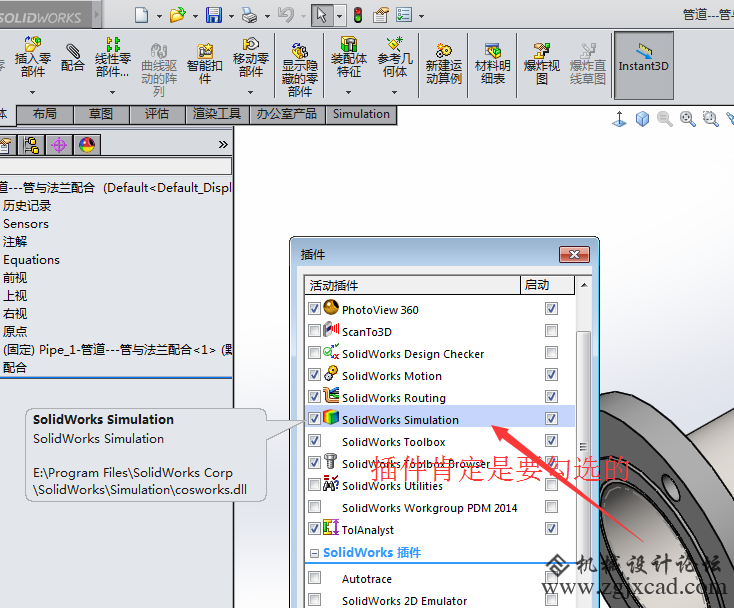Click Bill of Materials (材料明细表) tool
Image resolution: width=734 pixels, height=608 pixels.
pos(492,64)
